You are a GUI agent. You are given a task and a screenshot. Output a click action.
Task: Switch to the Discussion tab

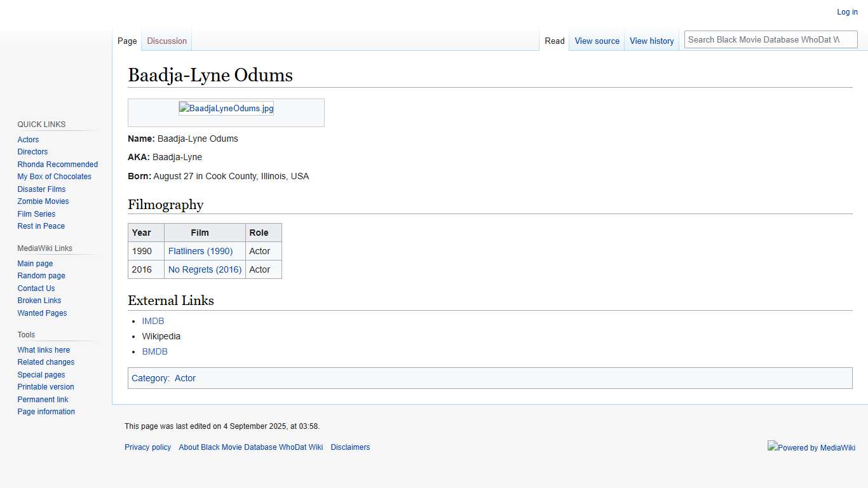166,41
